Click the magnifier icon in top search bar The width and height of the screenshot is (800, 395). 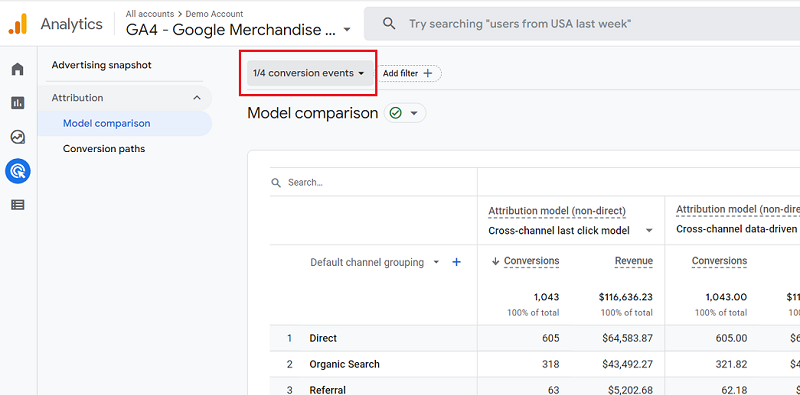(389, 23)
